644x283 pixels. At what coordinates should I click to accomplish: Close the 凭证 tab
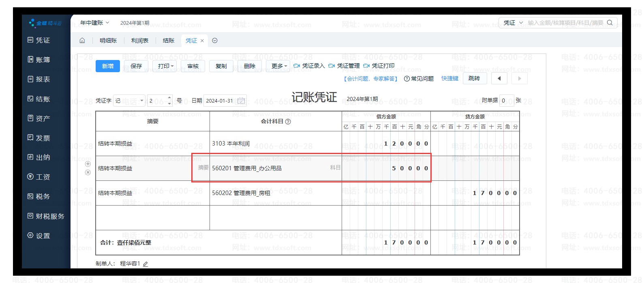click(202, 41)
